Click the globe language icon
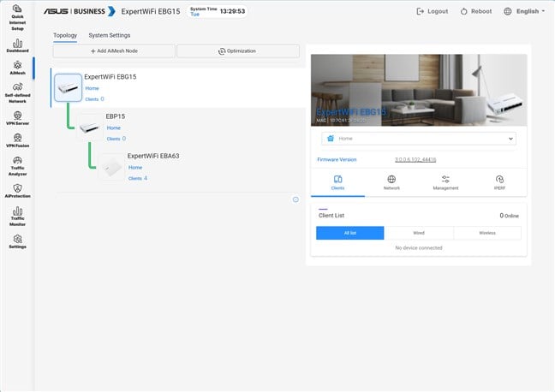555x392 pixels. click(x=508, y=11)
